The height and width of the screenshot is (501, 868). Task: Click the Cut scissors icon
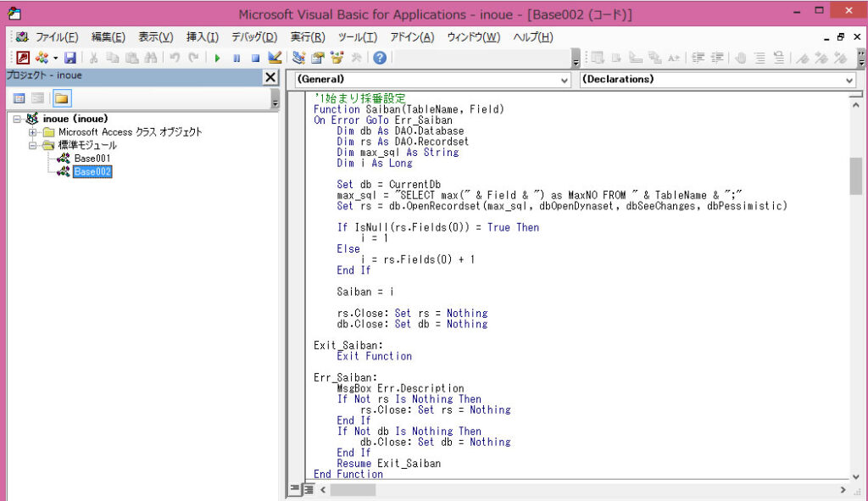point(93,58)
